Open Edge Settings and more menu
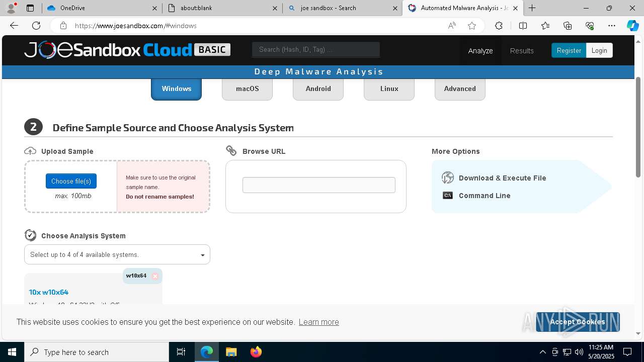The height and width of the screenshot is (362, 644). [x=612, y=26]
